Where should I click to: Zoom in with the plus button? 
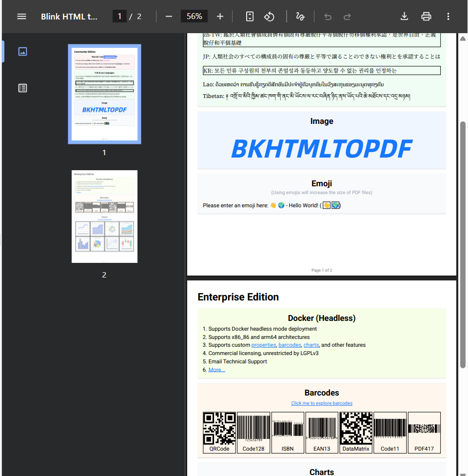[220, 16]
